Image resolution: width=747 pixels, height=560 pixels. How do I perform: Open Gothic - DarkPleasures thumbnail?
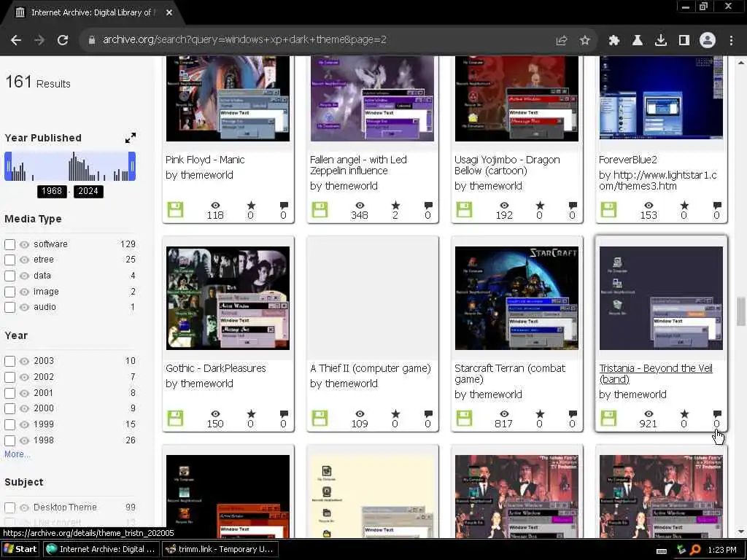tap(228, 298)
